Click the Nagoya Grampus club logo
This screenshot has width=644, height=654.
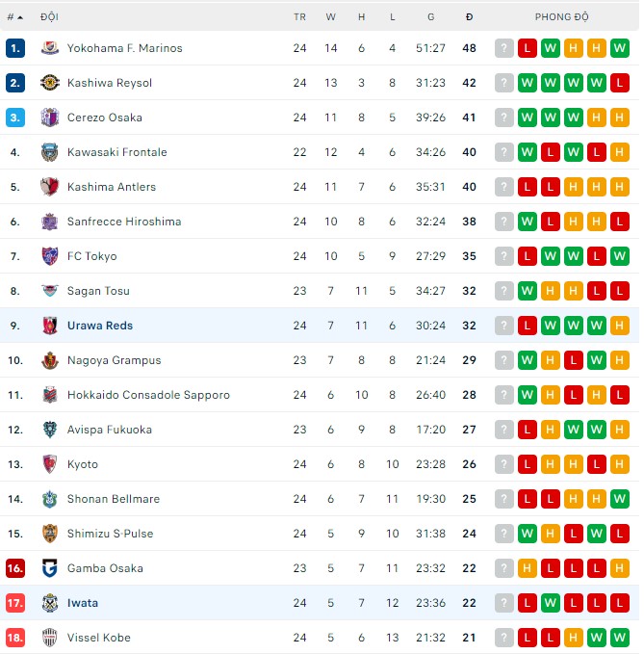point(50,360)
